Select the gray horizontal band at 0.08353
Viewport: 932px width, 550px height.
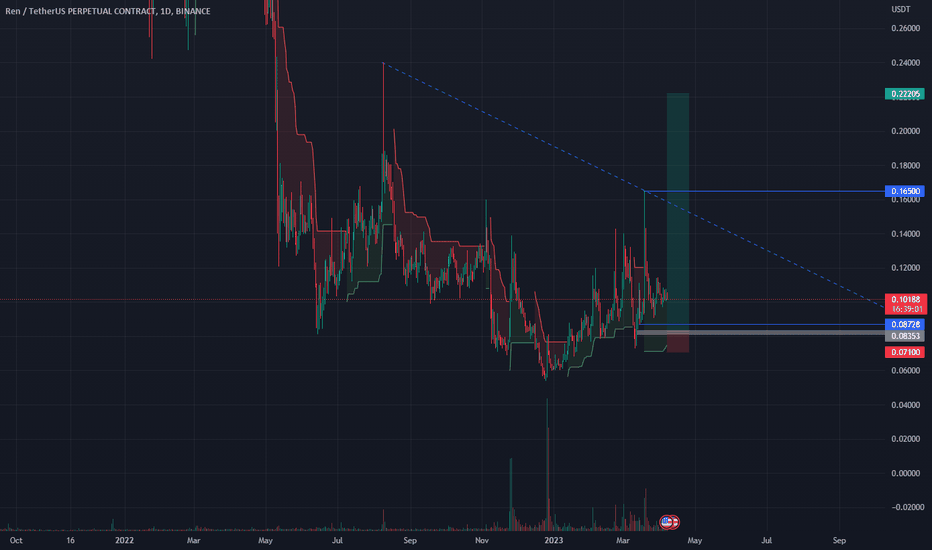point(761,332)
